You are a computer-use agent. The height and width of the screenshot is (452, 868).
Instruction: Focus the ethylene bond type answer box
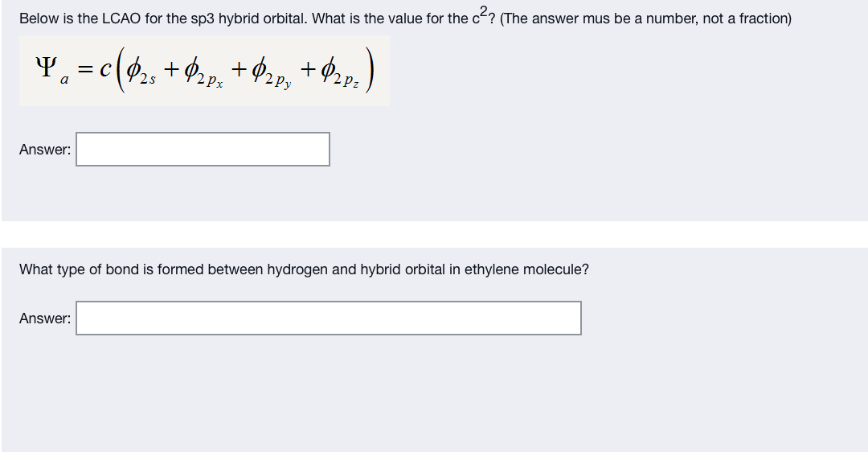click(328, 318)
